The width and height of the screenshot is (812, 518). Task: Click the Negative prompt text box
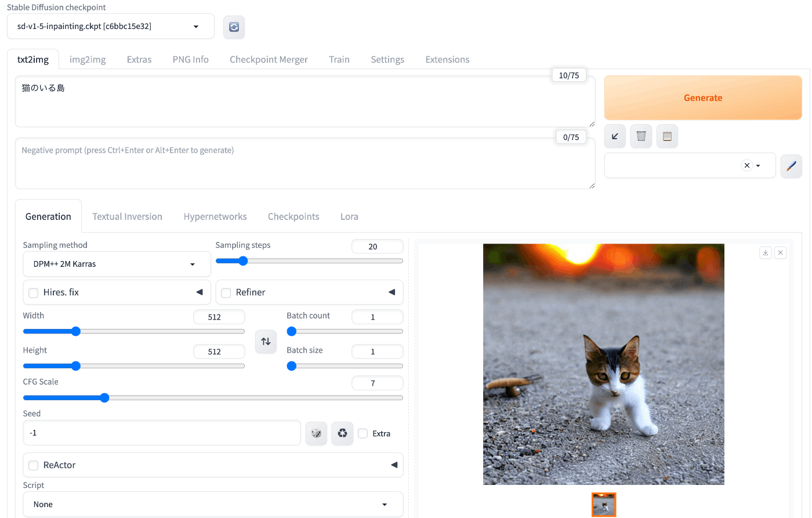click(305, 164)
